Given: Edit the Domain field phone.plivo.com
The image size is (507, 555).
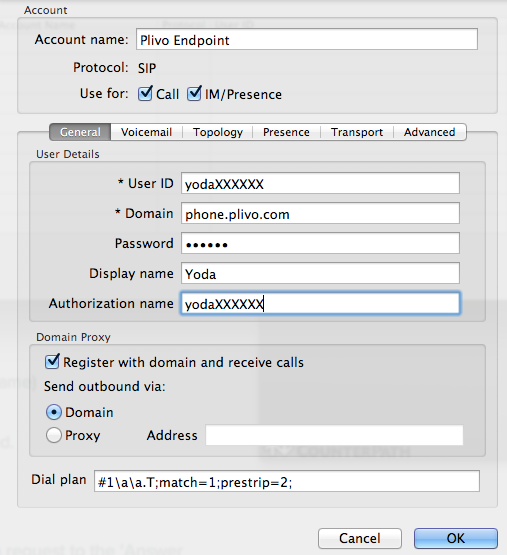Looking at the screenshot, I should coord(320,213).
